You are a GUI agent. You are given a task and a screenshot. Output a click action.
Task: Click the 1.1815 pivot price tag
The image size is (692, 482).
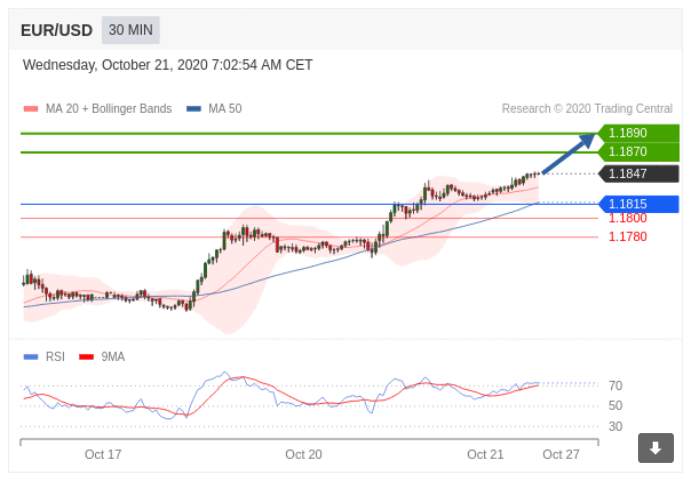tap(639, 204)
